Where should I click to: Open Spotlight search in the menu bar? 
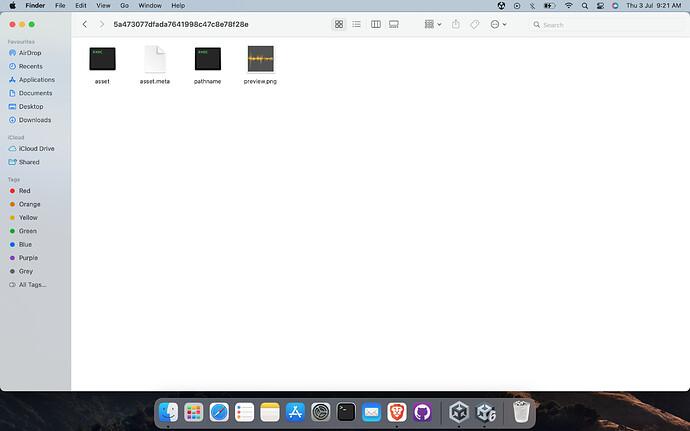click(585, 6)
